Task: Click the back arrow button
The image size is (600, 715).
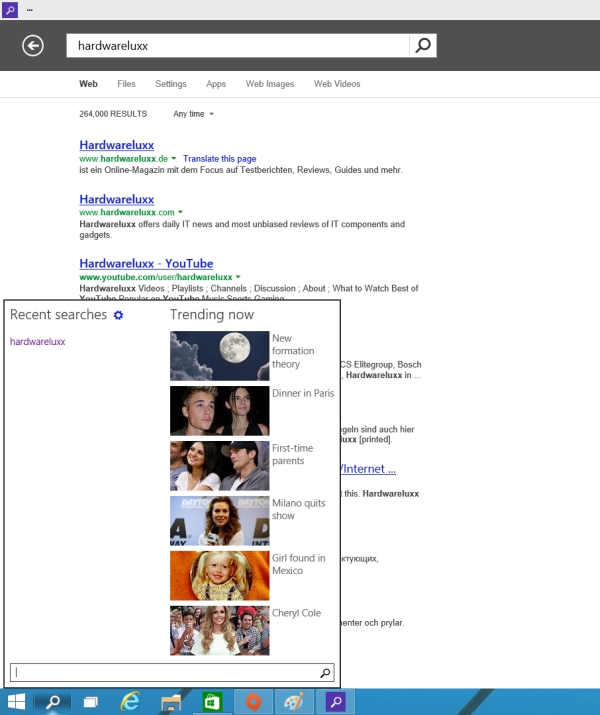Action: 33,46
